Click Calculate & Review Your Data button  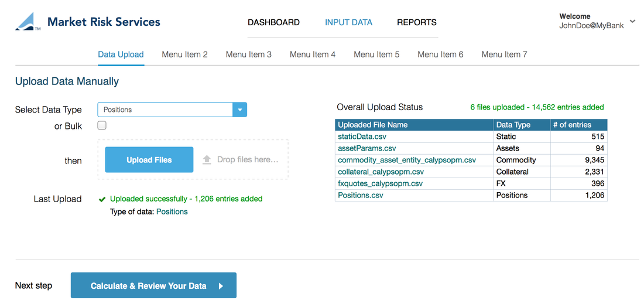[x=153, y=286]
